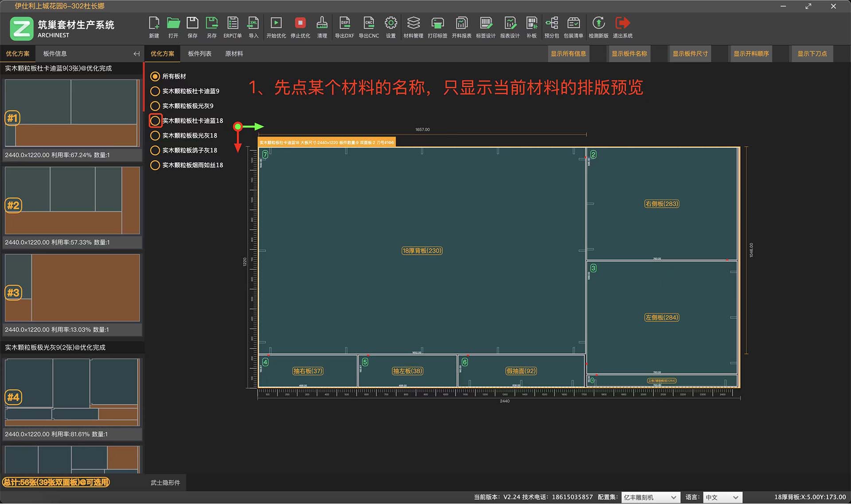
Task: Click the 停止优化 stop optimization icon
Action: tap(300, 23)
